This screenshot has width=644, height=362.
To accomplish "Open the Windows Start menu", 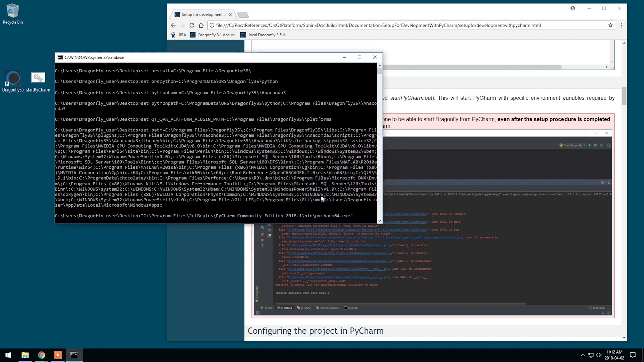I will [8, 355].
